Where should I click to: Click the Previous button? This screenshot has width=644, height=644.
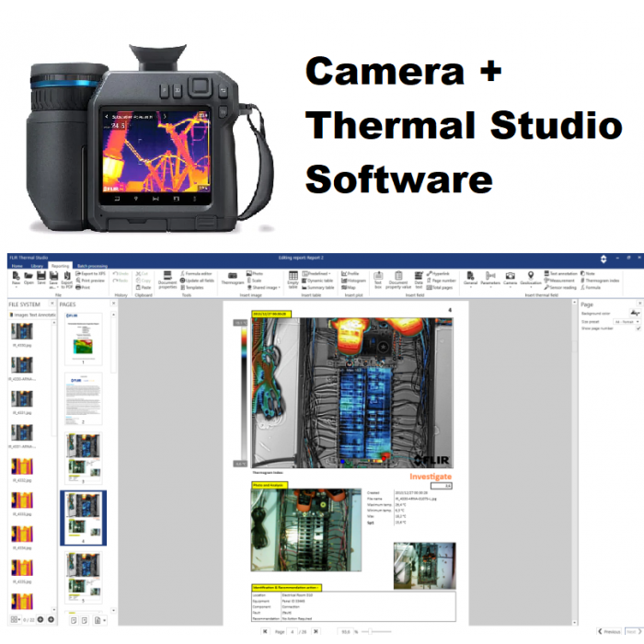pos(609,632)
